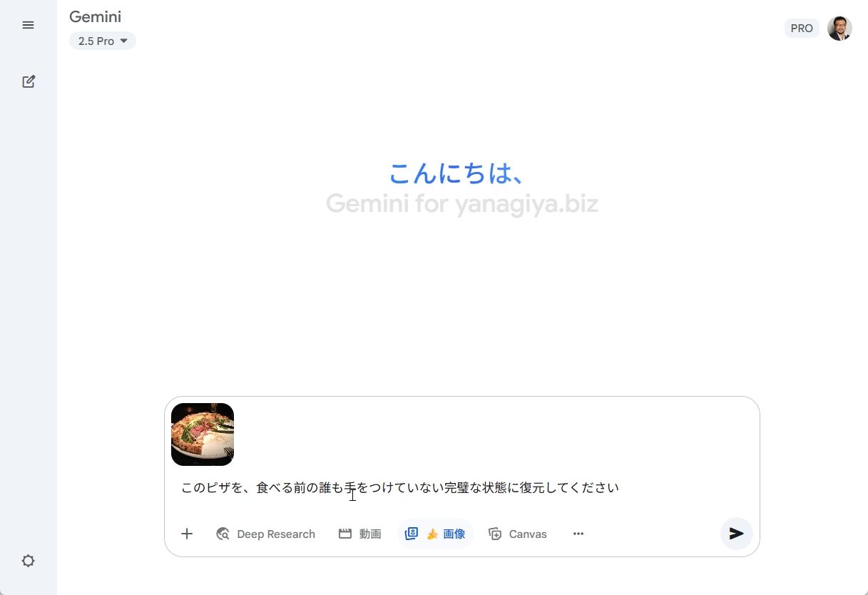Place cursor in the Japanese prompt text

click(399, 488)
